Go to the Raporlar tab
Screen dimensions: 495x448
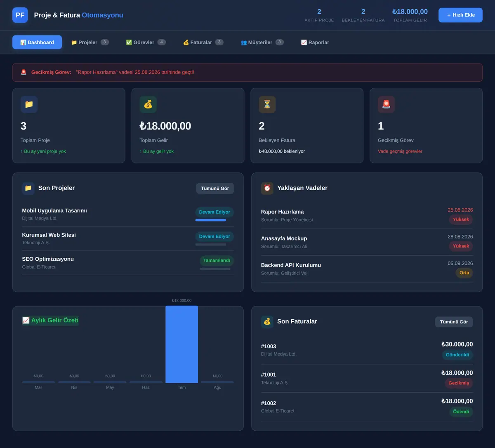(x=315, y=42)
